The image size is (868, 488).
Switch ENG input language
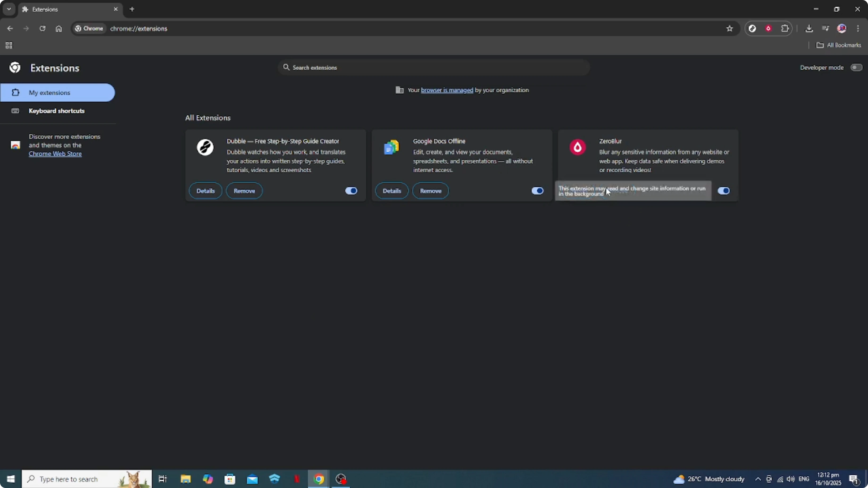click(x=804, y=479)
